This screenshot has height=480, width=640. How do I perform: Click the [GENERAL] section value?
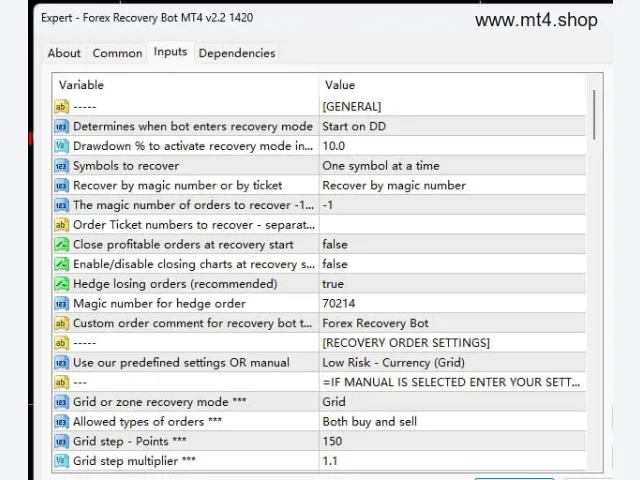pyautogui.click(x=352, y=107)
